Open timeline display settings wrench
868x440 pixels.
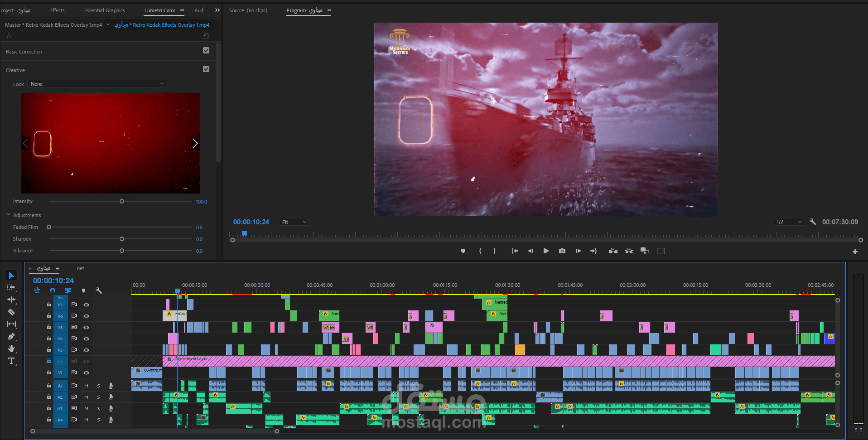[99, 290]
